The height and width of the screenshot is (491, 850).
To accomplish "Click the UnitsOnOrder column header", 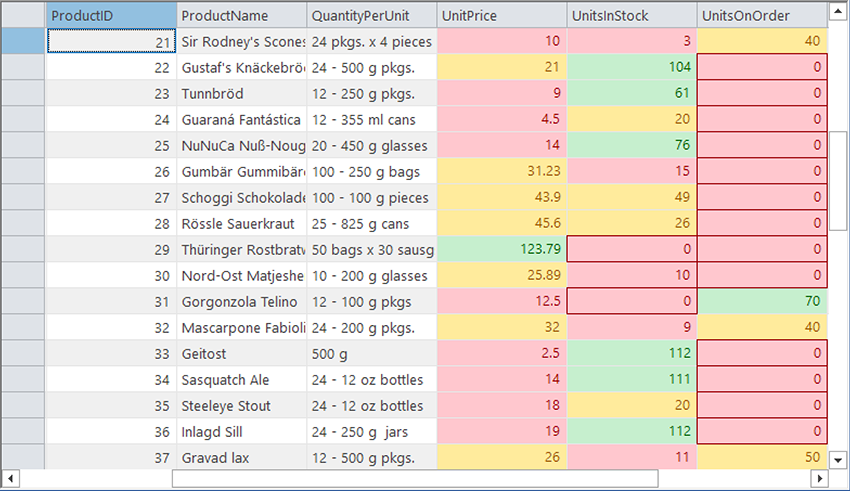I will 762,16.
